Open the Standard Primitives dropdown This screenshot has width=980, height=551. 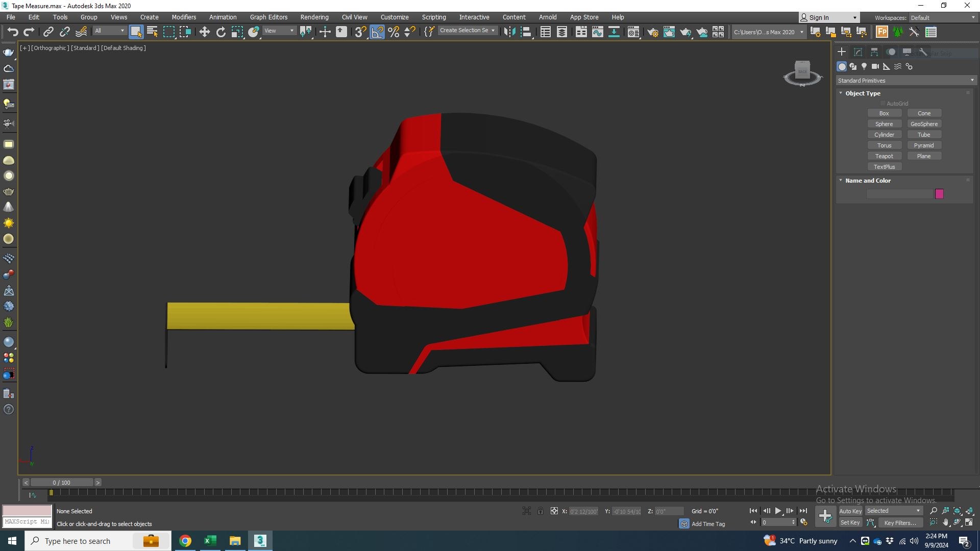pos(906,81)
